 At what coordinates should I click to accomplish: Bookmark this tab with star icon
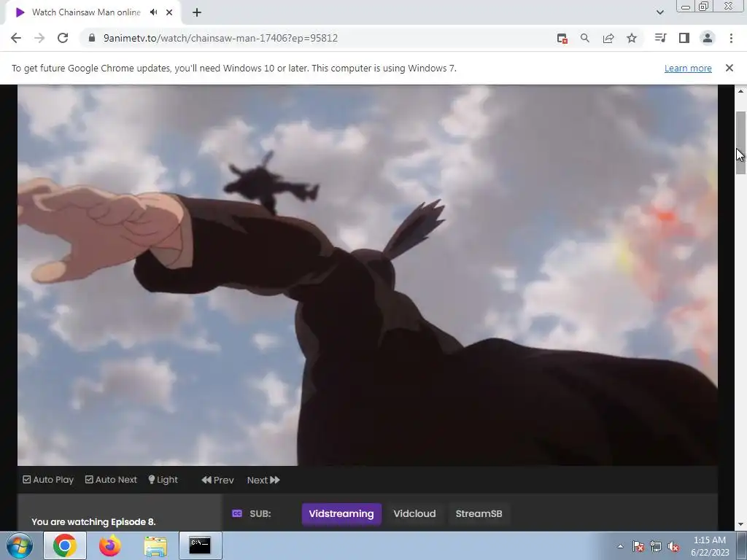click(632, 38)
